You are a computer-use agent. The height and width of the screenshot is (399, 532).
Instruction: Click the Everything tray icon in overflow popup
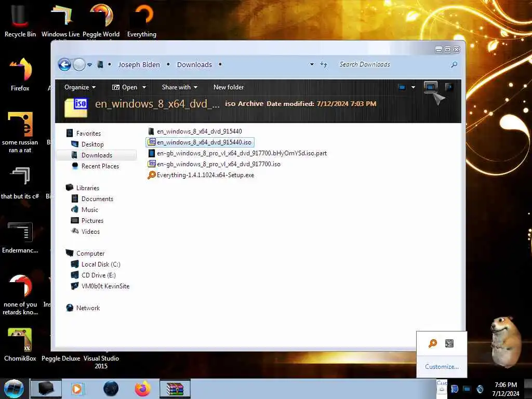pyautogui.click(x=433, y=343)
